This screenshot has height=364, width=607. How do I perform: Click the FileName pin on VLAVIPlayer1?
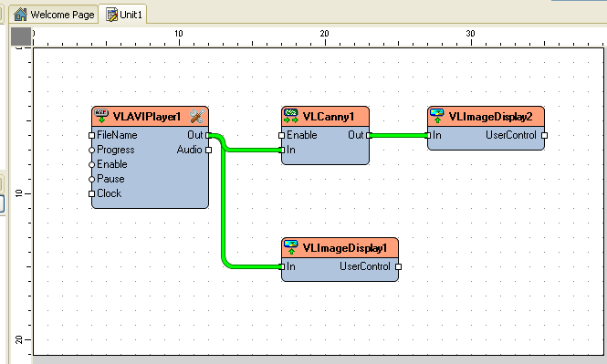(92, 135)
